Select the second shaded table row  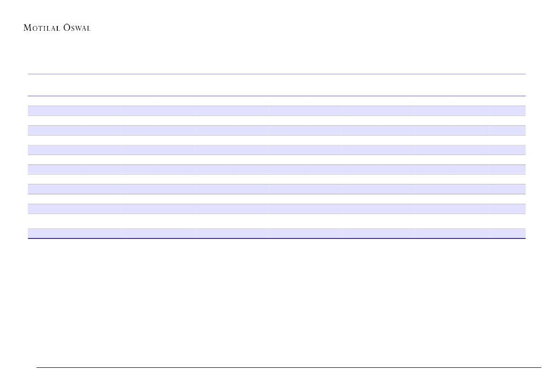[277, 130]
